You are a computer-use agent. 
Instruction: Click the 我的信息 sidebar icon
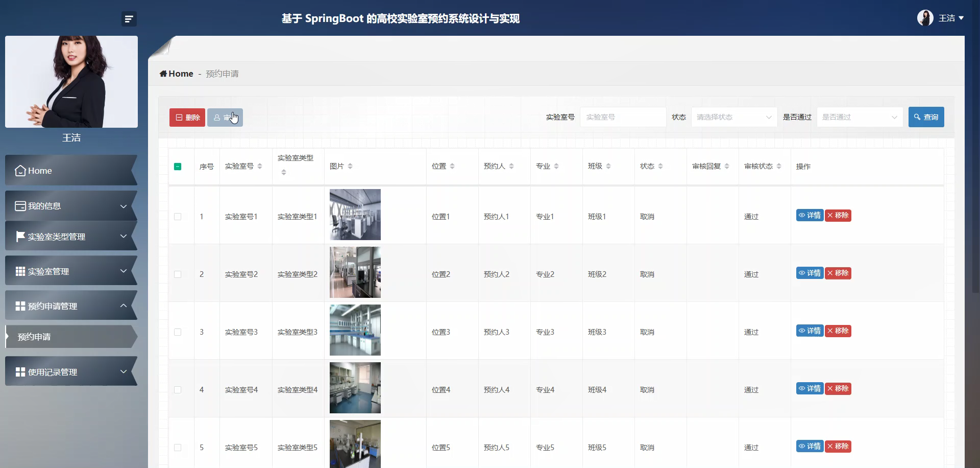click(19, 205)
